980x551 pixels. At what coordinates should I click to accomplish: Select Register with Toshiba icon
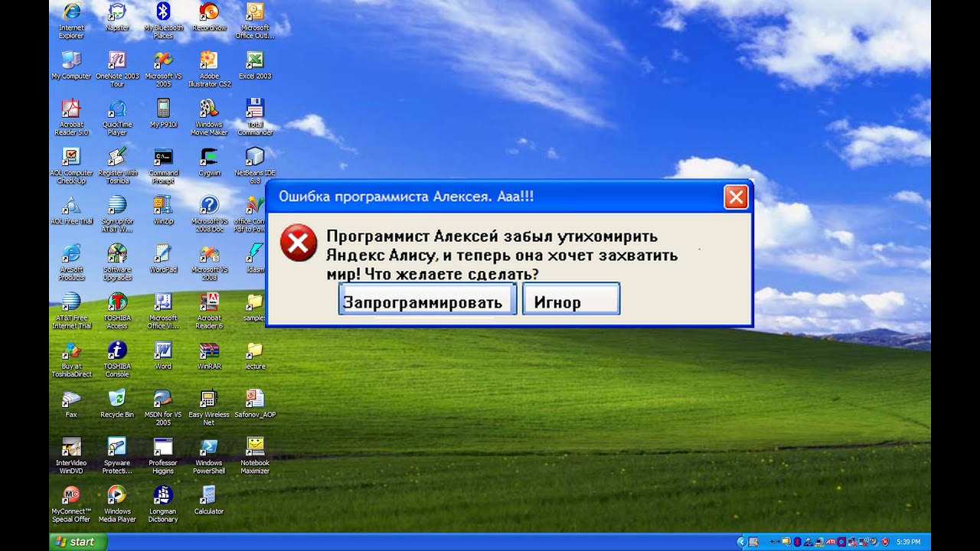(117, 165)
